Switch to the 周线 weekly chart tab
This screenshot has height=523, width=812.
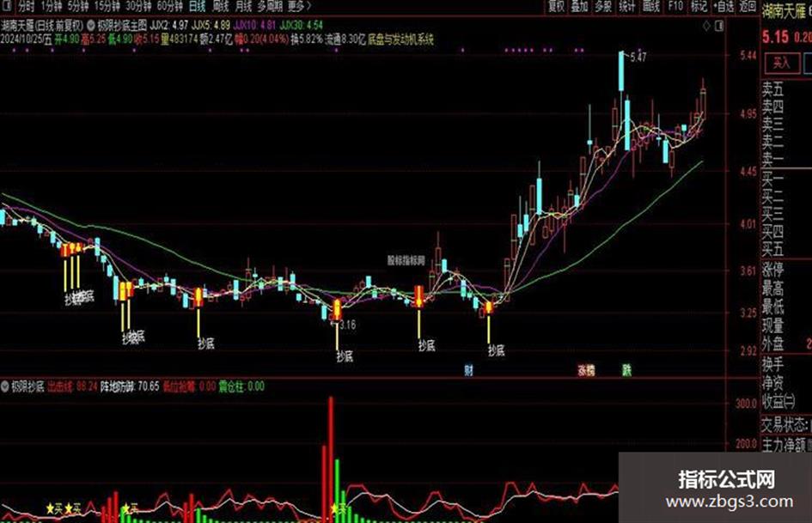(x=220, y=6)
